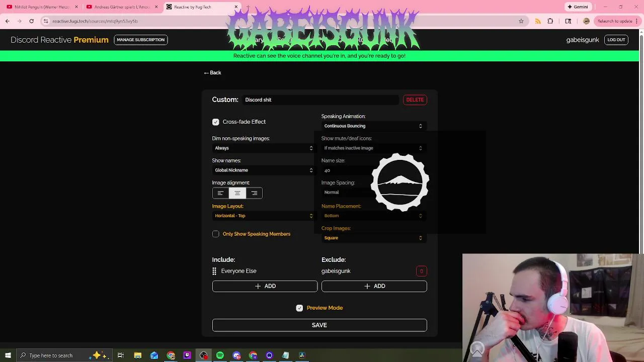Open File Explorer from the taskbar

click(137, 355)
